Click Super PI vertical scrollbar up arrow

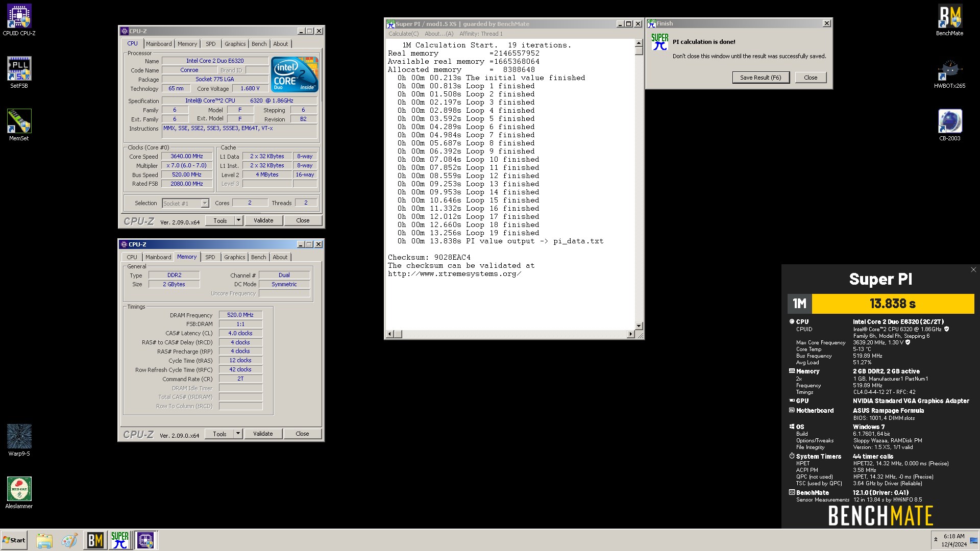pos(639,43)
